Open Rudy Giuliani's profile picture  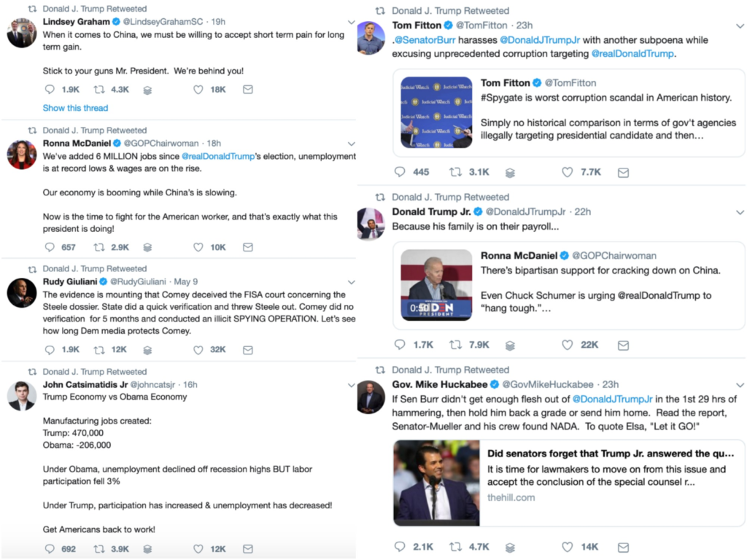tap(21, 293)
